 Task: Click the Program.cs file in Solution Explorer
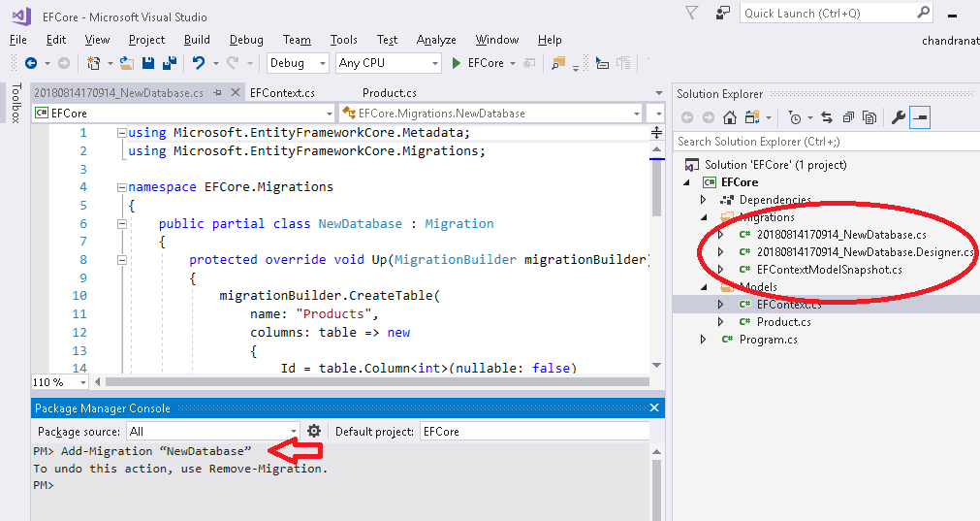[768, 340]
